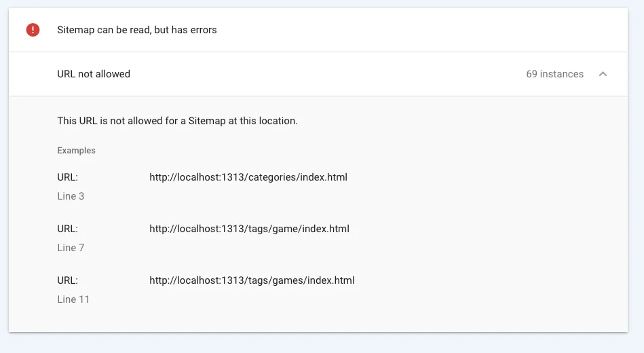Click the red error exclamation icon
The width and height of the screenshot is (644, 353).
click(33, 30)
